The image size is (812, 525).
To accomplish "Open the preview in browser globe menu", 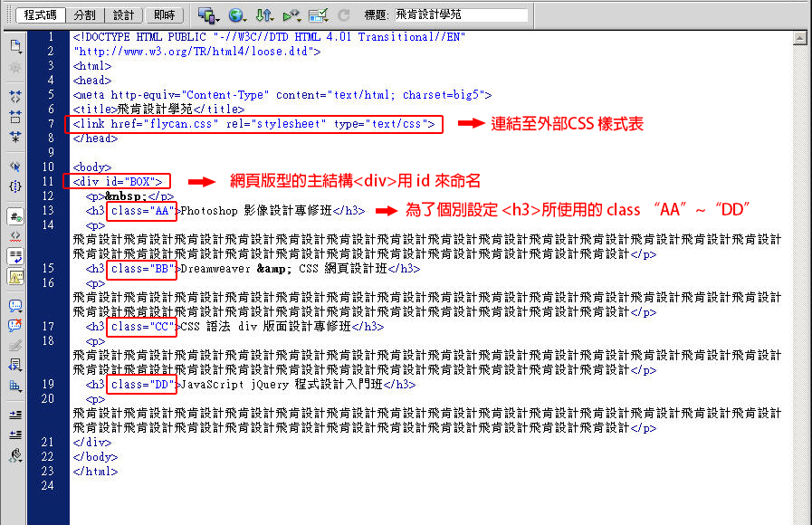I will 237,15.
